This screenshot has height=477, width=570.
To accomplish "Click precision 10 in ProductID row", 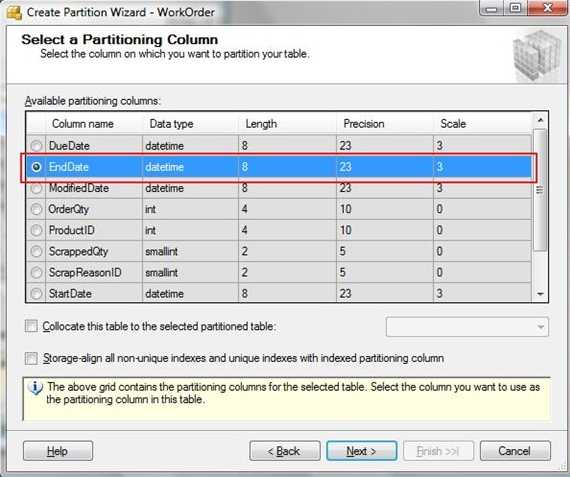I will point(385,230).
